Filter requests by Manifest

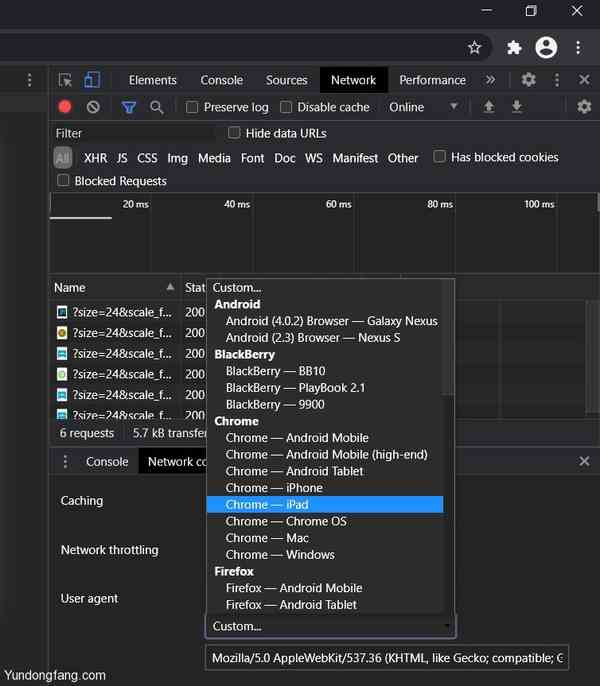[355, 158]
